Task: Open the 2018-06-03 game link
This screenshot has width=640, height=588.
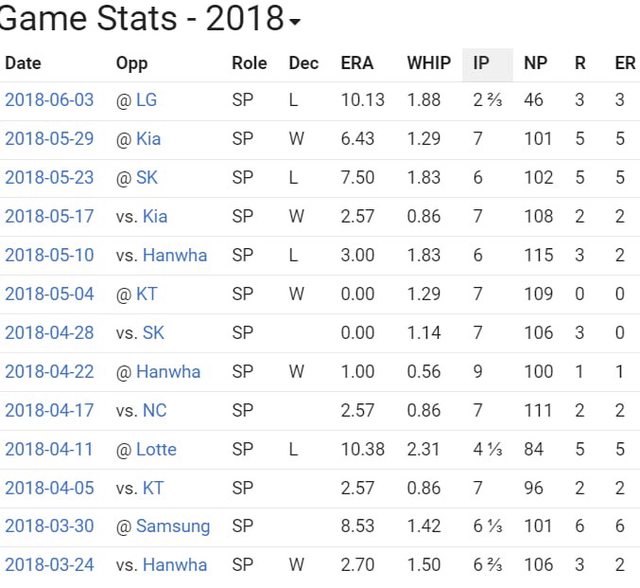Action: pos(49,100)
